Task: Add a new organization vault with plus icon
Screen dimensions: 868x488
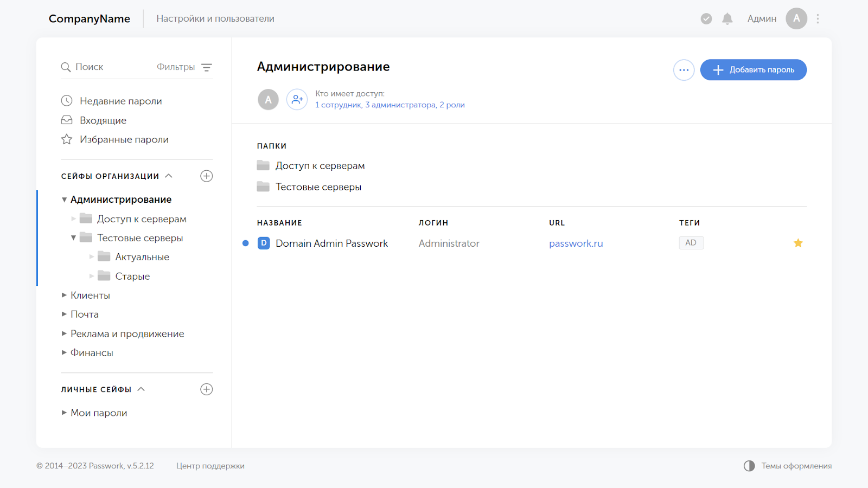Action: pyautogui.click(x=206, y=176)
